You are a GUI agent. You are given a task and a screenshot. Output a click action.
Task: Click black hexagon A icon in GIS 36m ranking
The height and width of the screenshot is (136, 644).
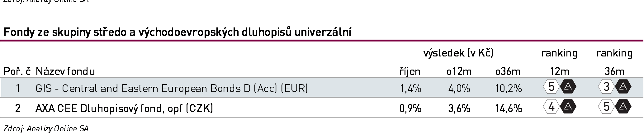[623, 87]
